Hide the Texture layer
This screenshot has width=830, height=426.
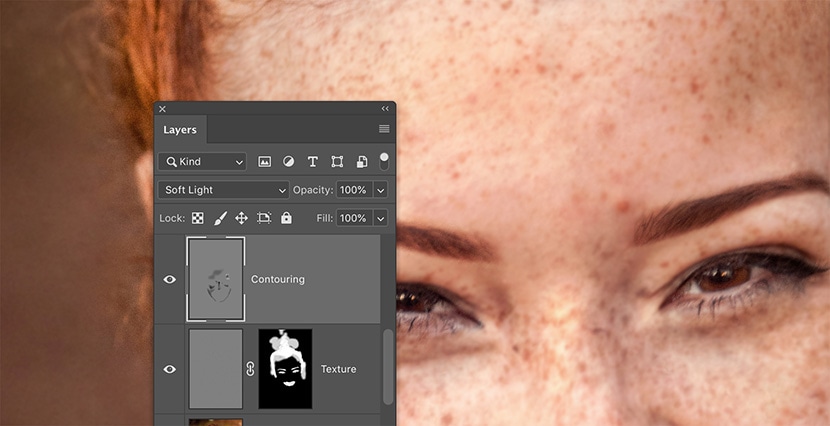(x=170, y=369)
